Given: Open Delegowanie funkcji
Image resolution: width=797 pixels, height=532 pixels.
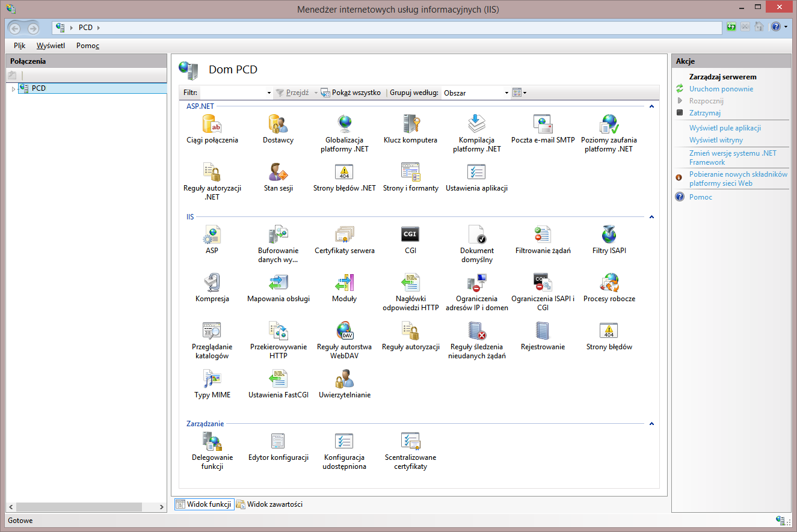Looking at the screenshot, I should pos(212,451).
